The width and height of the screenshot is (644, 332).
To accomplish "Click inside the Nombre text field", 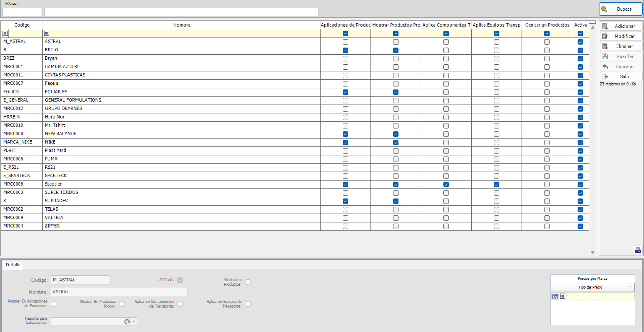I will pos(119,291).
